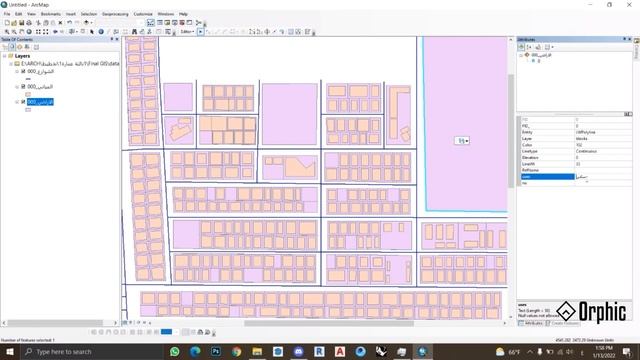Image resolution: width=640 pixels, height=360 pixels.
Task: Open the Selection menu
Action: [89, 14]
